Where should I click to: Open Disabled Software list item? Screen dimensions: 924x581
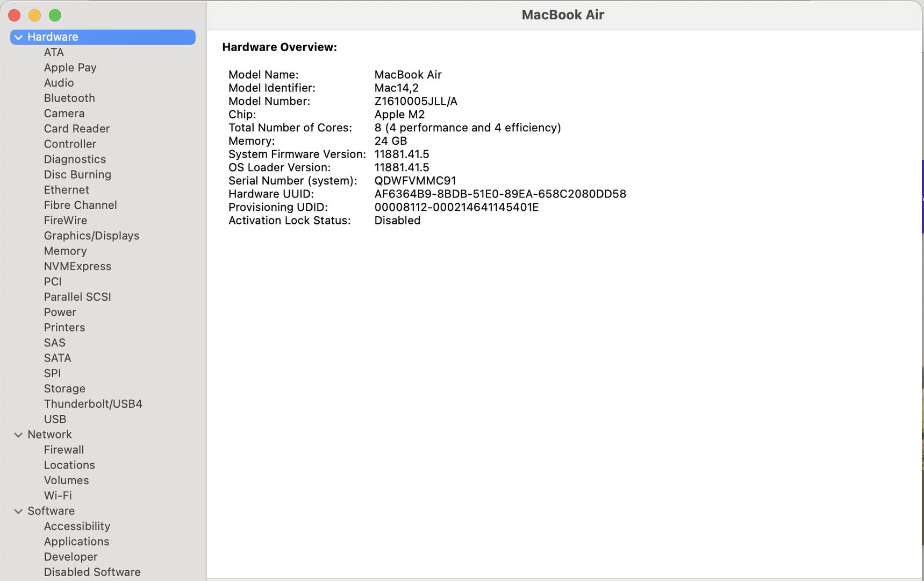(x=92, y=572)
